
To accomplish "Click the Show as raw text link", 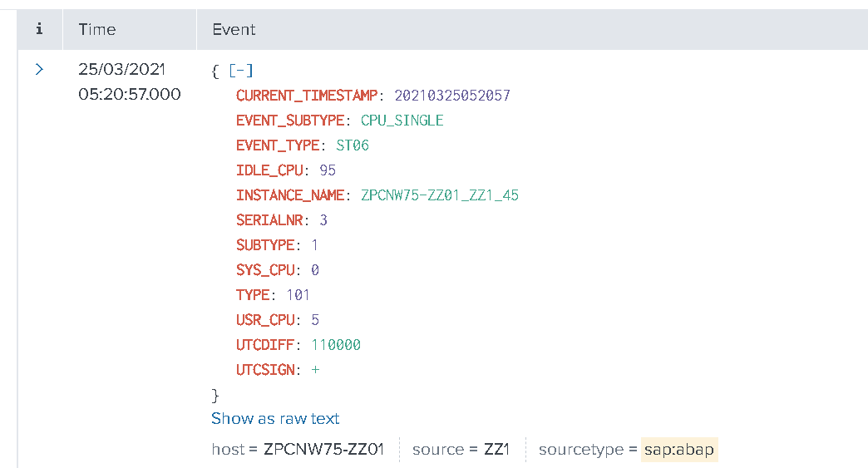I will click(x=275, y=418).
